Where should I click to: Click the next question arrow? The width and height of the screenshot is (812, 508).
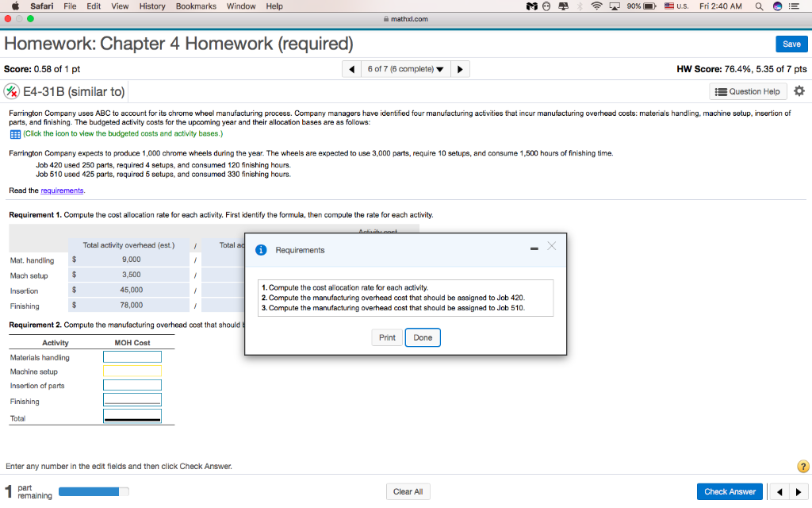(x=460, y=68)
